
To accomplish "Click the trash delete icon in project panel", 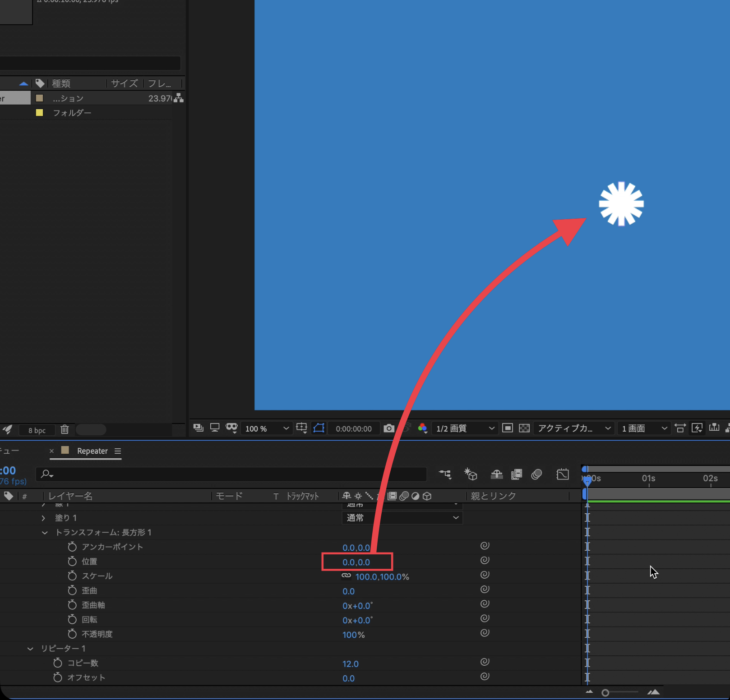I will [x=65, y=429].
